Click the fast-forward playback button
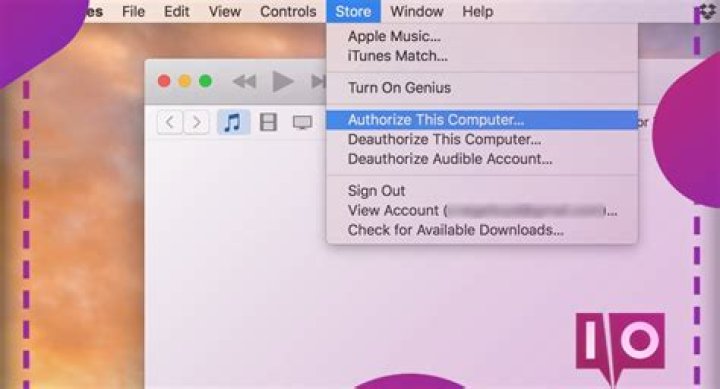The width and height of the screenshot is (720, 389). click(x=319, y=82)
